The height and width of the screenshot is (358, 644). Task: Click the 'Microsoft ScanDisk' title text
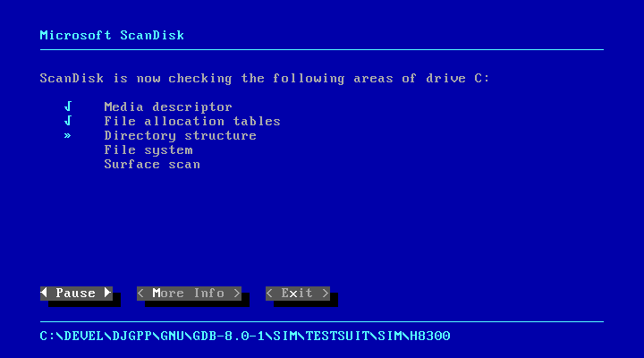point(112,35)
